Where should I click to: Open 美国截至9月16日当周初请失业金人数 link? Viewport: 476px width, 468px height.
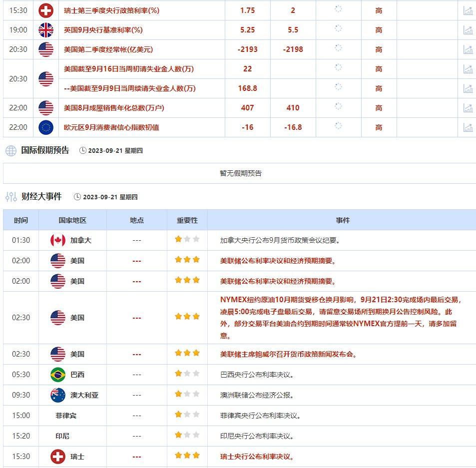click(x=129, y=69)
